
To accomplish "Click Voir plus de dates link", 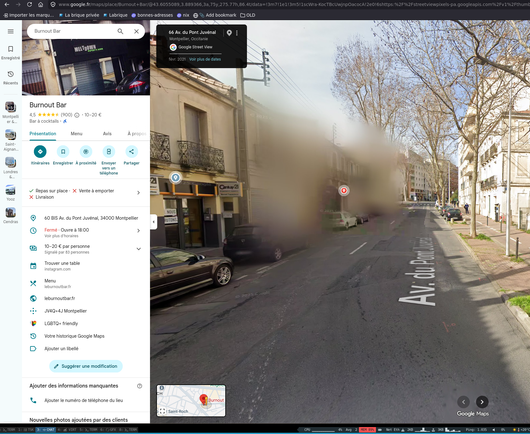I will point(205,59).
